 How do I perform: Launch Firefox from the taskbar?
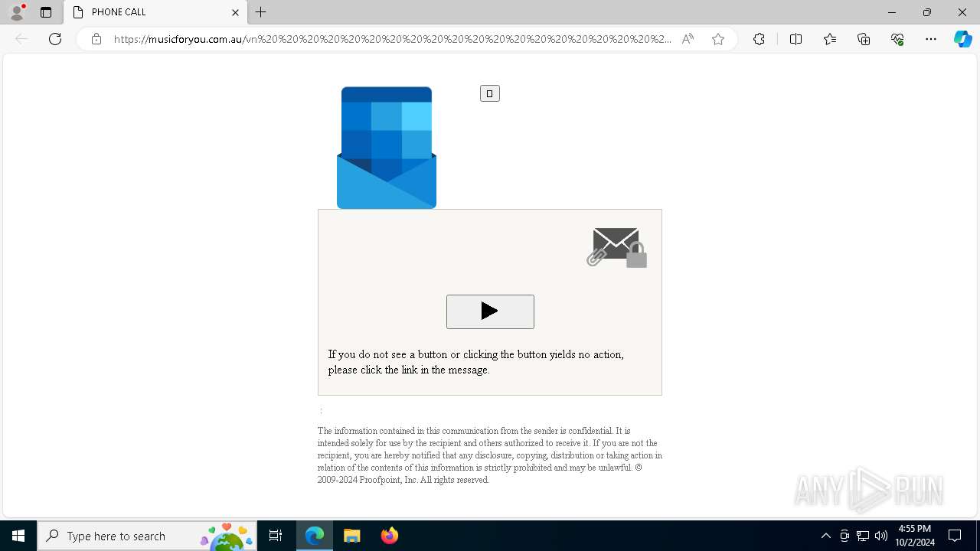click(x=390, y=536)
